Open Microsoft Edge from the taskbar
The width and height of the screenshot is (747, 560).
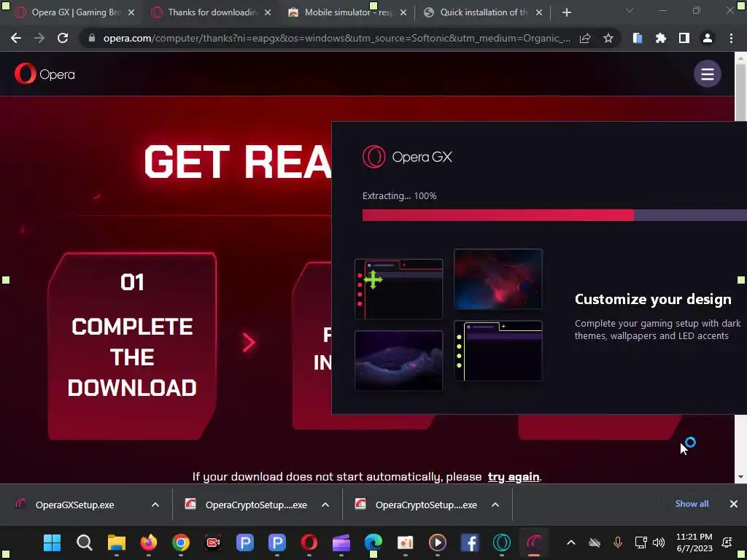[373, 542]
